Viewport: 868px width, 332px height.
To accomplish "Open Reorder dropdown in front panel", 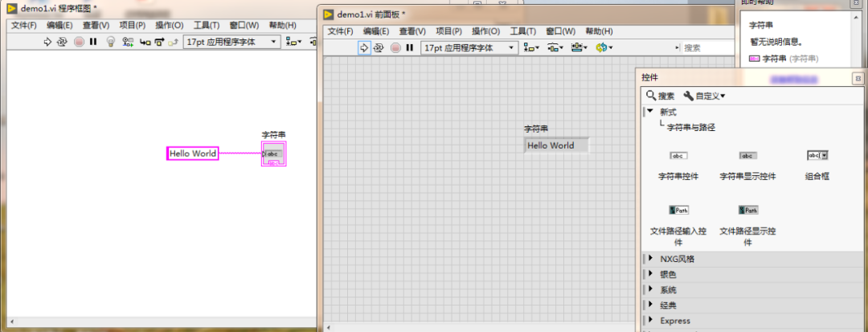I will [x=604, y=47].
